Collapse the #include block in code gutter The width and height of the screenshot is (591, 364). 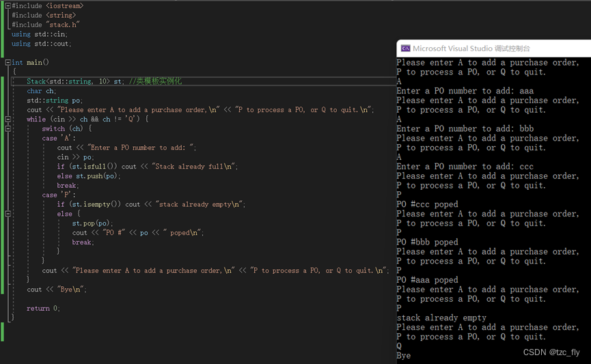click(7, 5)
